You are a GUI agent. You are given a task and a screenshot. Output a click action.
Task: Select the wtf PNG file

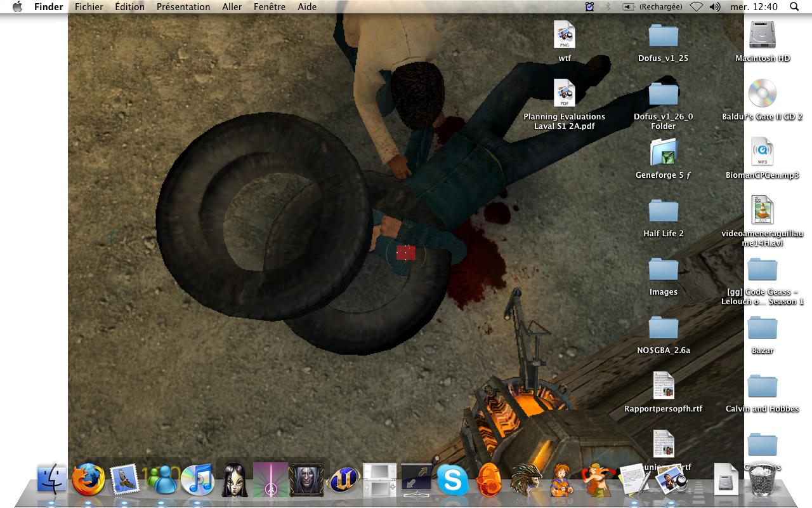[565, 35]
